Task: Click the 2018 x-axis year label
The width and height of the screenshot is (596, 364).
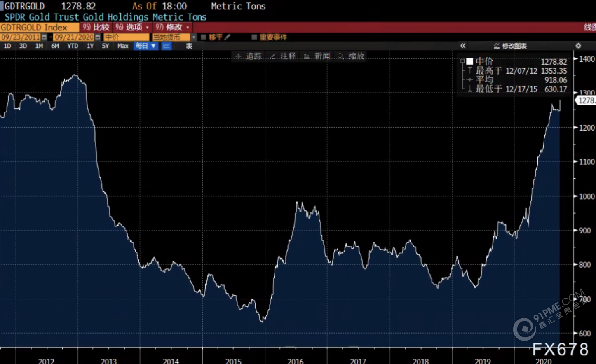Action: click(x=420, y=361)
